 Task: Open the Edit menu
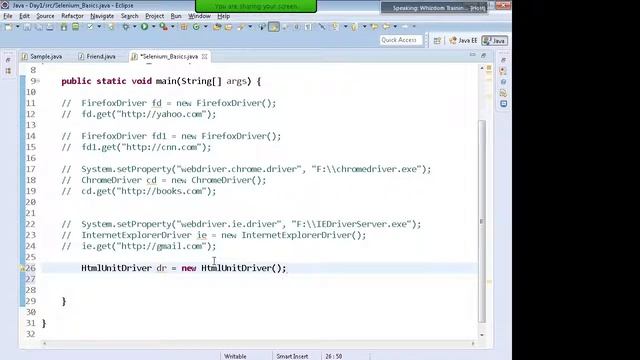coord(24,16)
